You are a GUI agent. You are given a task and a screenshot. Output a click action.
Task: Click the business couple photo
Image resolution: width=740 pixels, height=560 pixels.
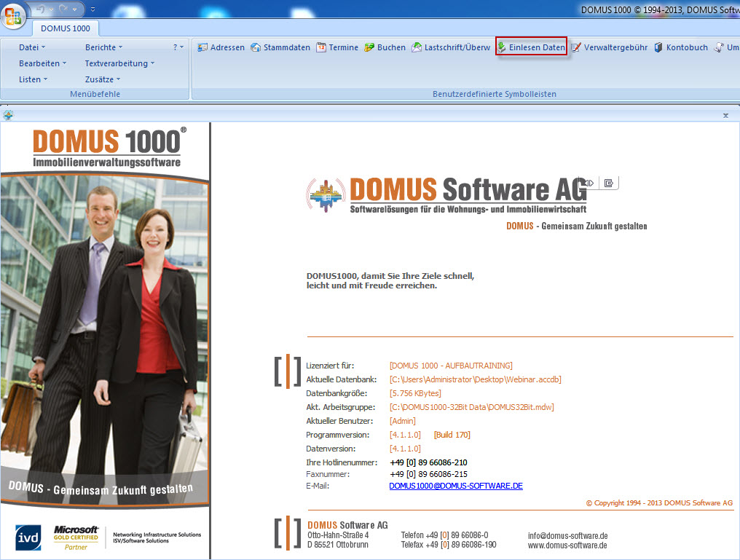click(105, 339)
